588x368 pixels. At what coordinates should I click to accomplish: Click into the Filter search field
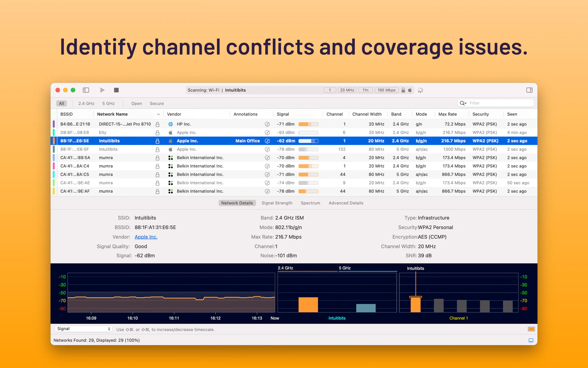tap(499, 103)
